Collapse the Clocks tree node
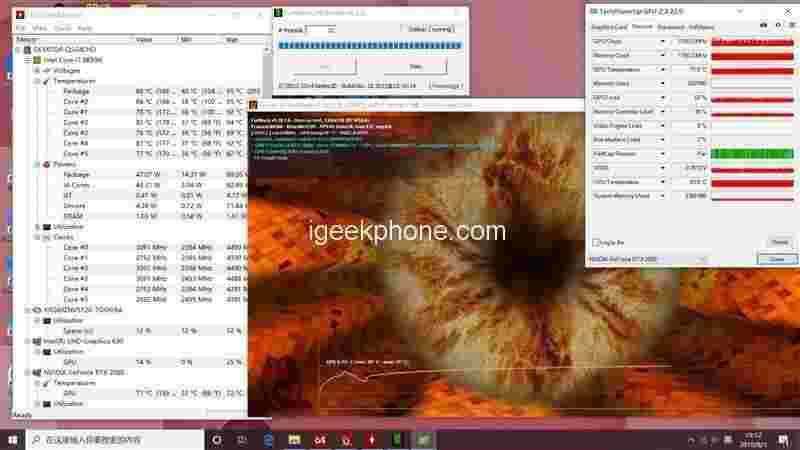This screenshot has height=450, width=800. point(37,237)
